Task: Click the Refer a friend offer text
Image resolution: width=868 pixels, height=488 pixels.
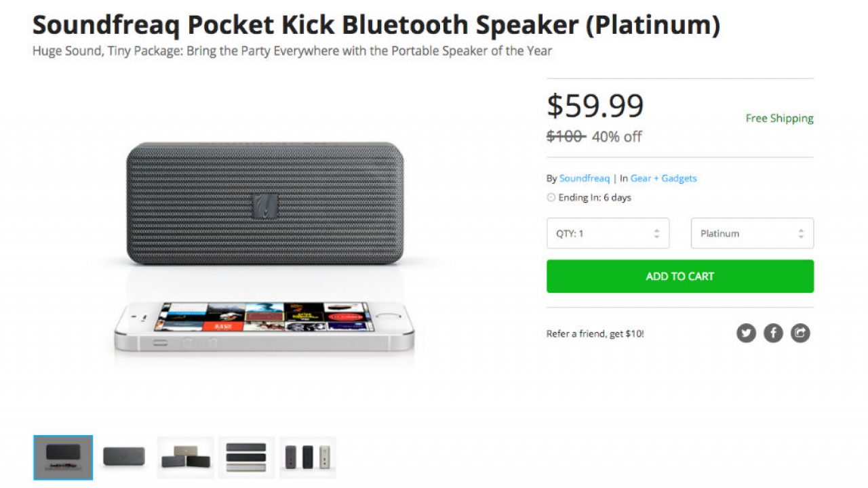Action: pyautogui.click(x=595, y=333)
